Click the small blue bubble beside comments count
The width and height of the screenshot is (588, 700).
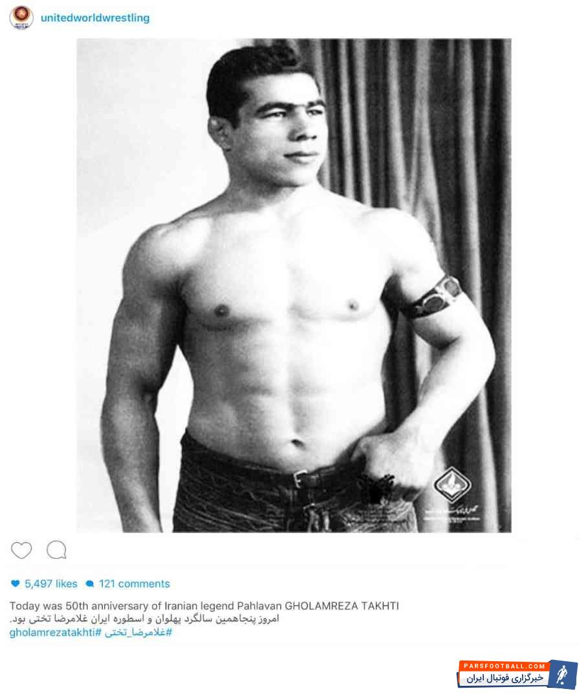pyautogui.click(x=90, y=584)
